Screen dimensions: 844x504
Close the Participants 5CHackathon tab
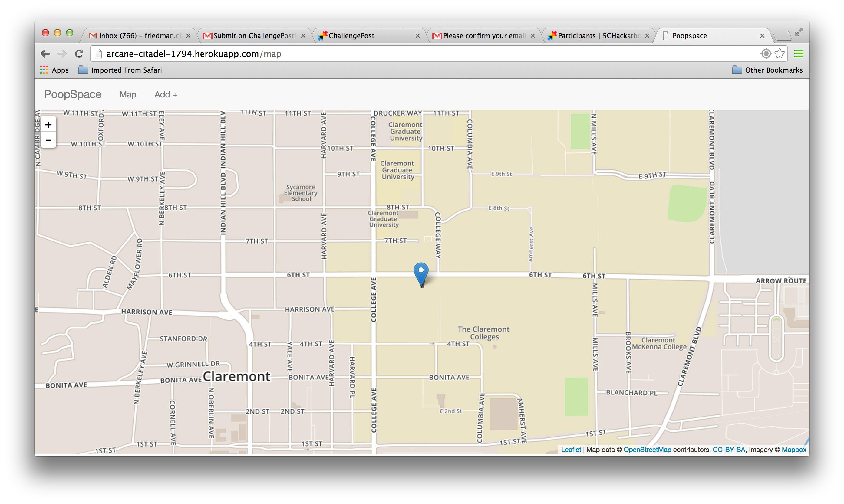[x=647, y=36]
